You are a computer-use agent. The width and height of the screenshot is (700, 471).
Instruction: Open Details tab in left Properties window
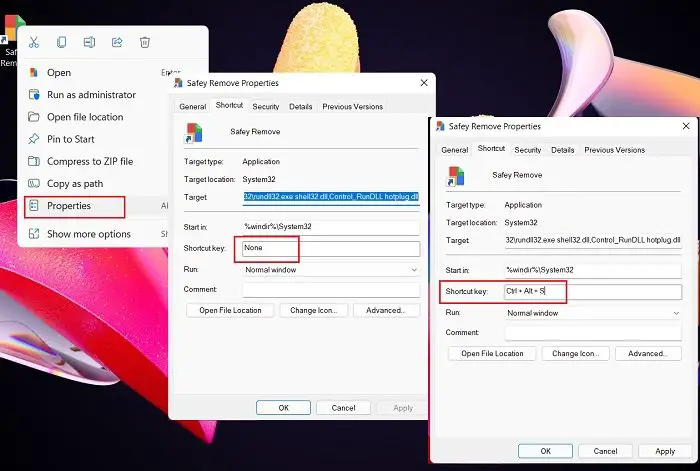(300, 107)
